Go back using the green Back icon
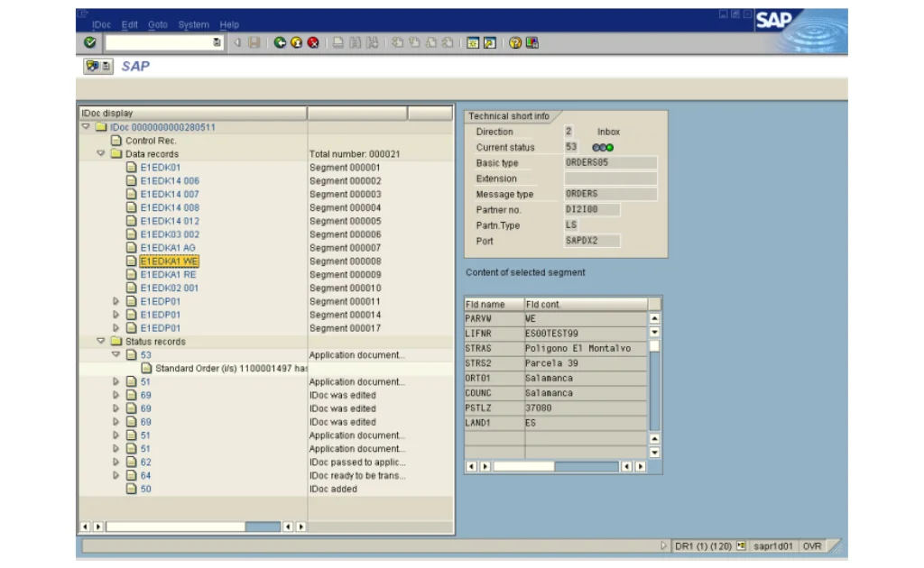The image size is (924, 568). coord(280,42)
